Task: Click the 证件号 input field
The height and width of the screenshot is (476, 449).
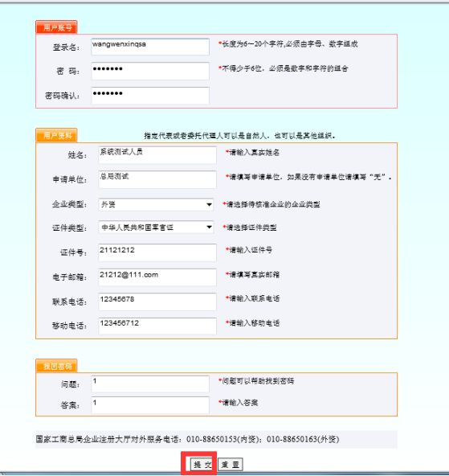Action: 157,252
